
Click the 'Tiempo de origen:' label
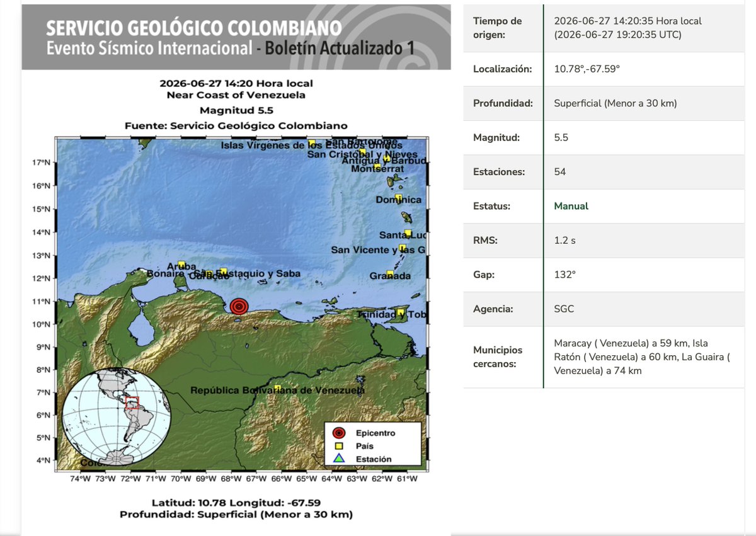[498, 28]
